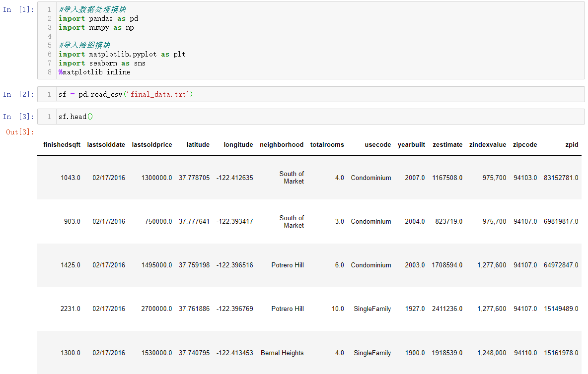Click the zipcode value 94110.0
Image resolution: width=588 pixels, height=374 pixels.
525,353
